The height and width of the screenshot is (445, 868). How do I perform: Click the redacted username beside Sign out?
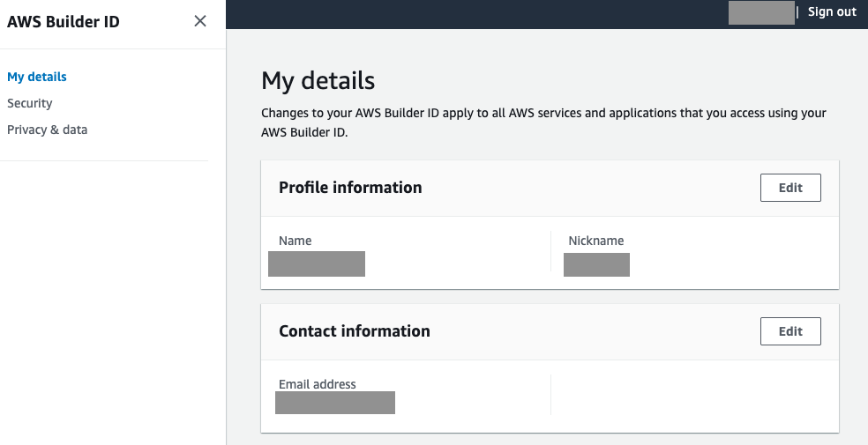pyautogui.click(x=761, y=12)
